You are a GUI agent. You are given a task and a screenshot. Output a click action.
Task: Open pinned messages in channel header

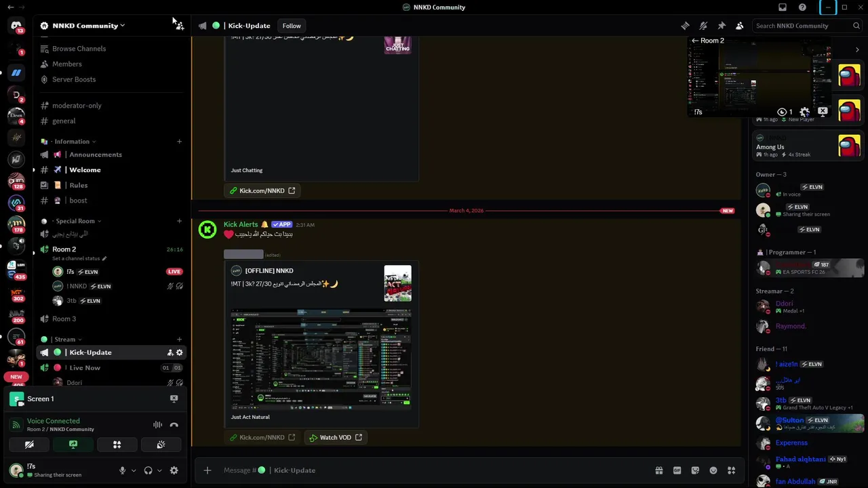[x=722, y=26]
